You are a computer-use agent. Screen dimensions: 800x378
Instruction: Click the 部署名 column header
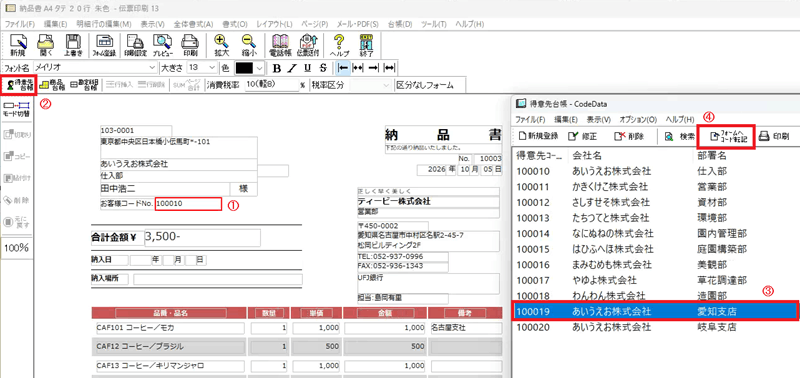pyautogui.click(x=711, y=155)
